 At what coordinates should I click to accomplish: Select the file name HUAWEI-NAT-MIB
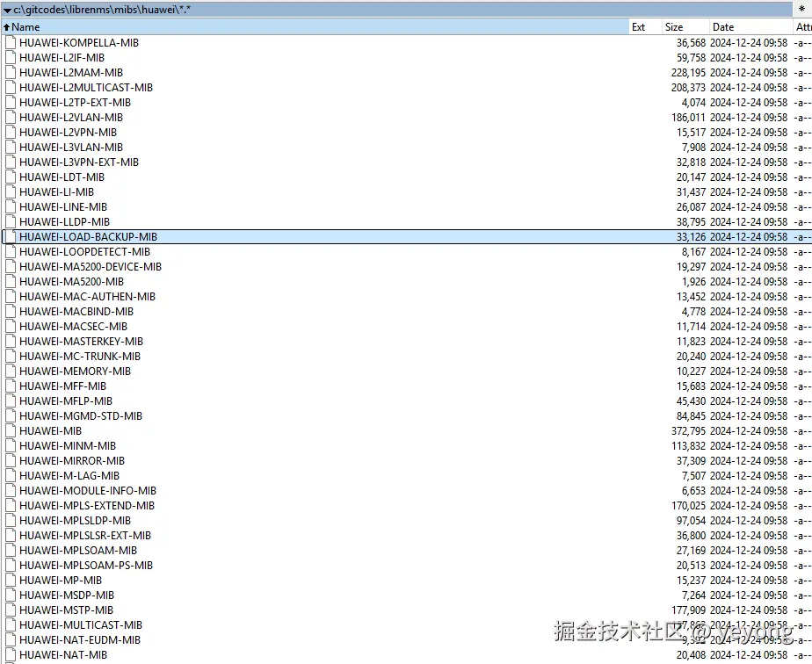point(63,654)
